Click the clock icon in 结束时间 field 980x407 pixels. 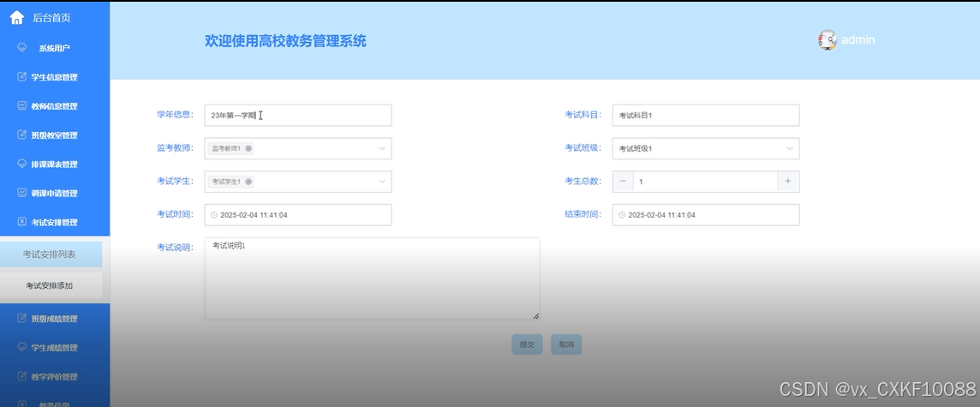tap(622, 215)
